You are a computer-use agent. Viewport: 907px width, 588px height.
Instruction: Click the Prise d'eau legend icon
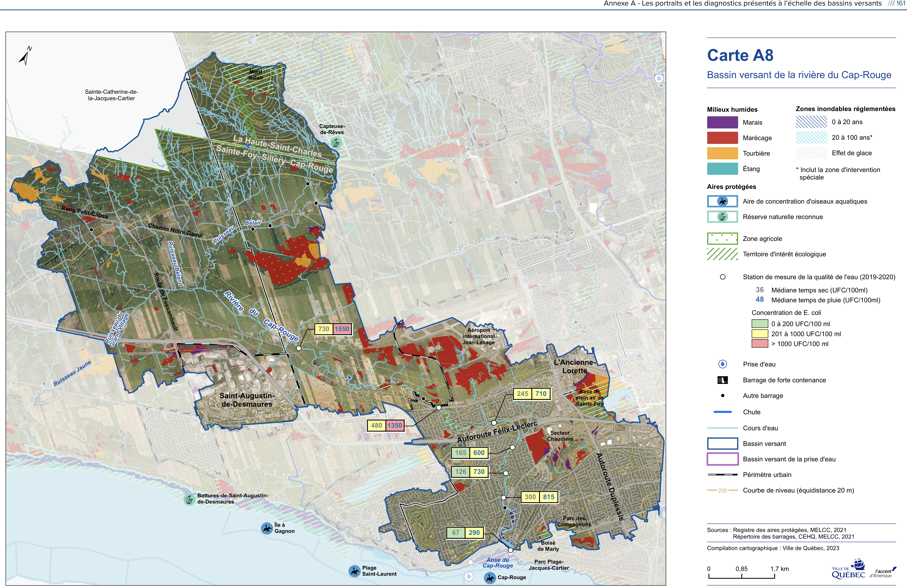tap(723, 364)
